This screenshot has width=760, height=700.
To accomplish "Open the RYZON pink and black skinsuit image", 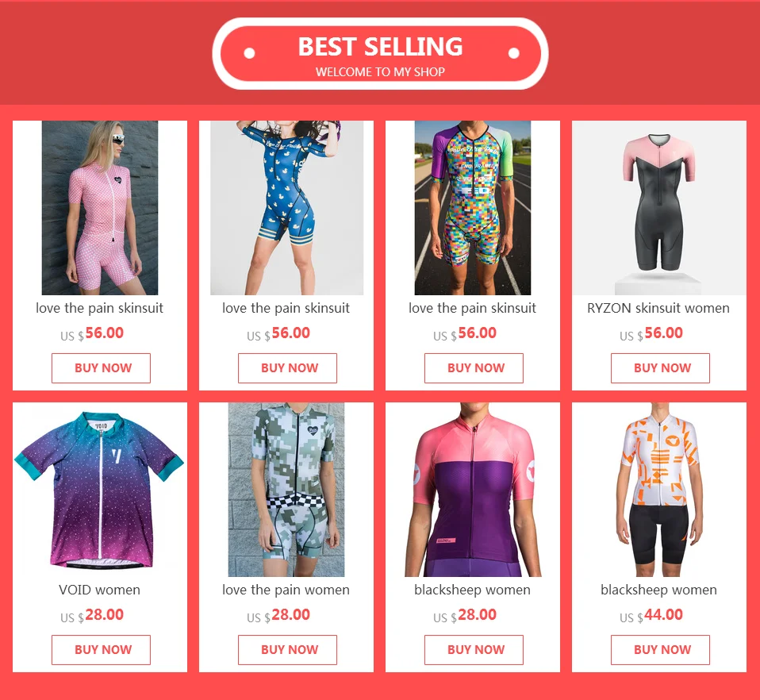I will click(659, 207).
